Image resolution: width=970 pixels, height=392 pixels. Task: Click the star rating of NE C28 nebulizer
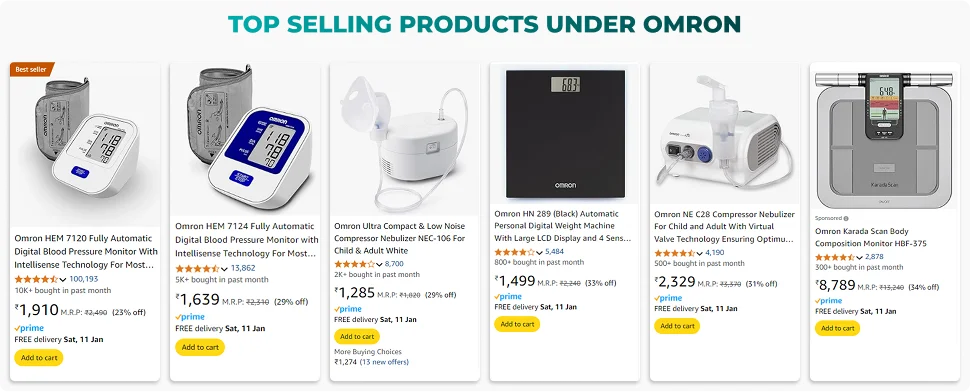click(675, 253)
